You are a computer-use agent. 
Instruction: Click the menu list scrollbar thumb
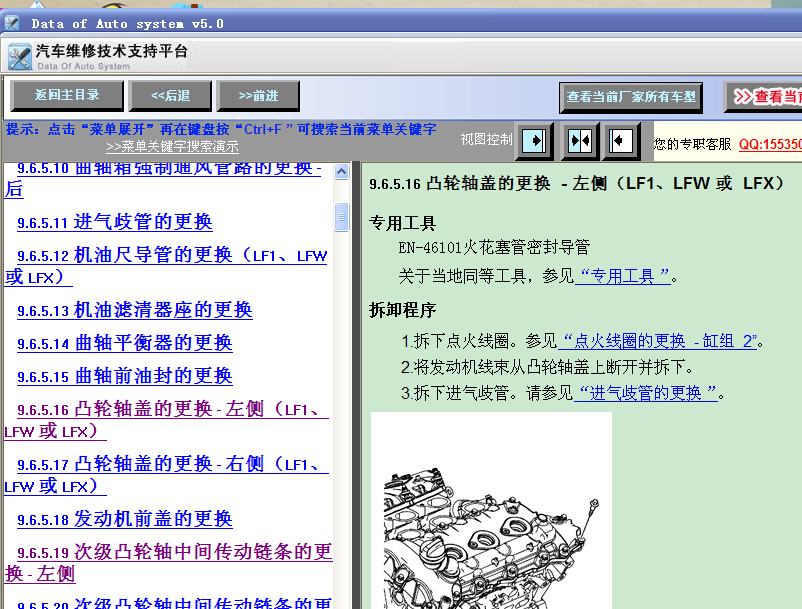pos(342,217)
